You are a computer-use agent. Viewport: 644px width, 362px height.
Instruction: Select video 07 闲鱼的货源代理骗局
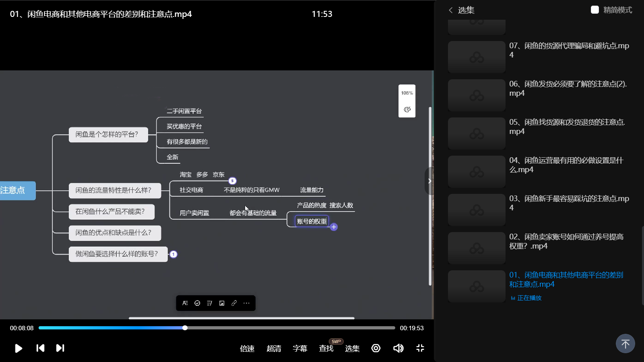tap(569, 50)
